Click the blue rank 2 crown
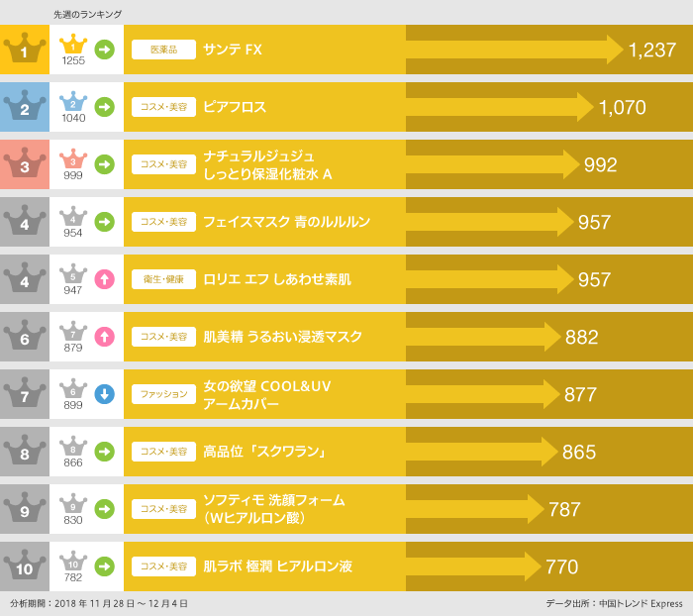Screen dimensions: 693x616 pyautogui.click(x=24, y=107)
